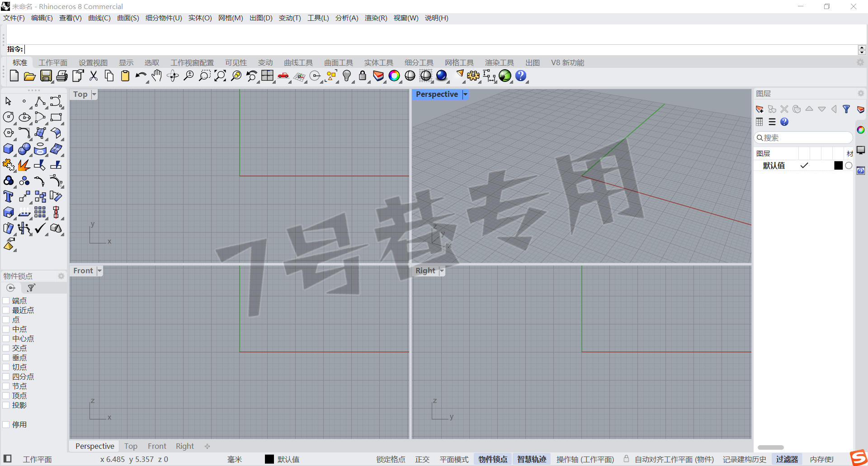Toggle 正交 ortho mode in status bar
868x466 pixels.
[422, 459]
